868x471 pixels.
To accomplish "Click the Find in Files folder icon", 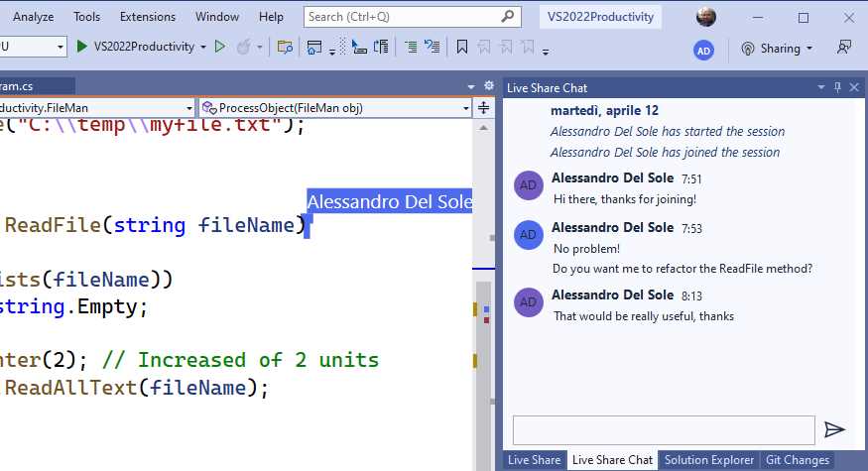I will [x=285, y=47].
